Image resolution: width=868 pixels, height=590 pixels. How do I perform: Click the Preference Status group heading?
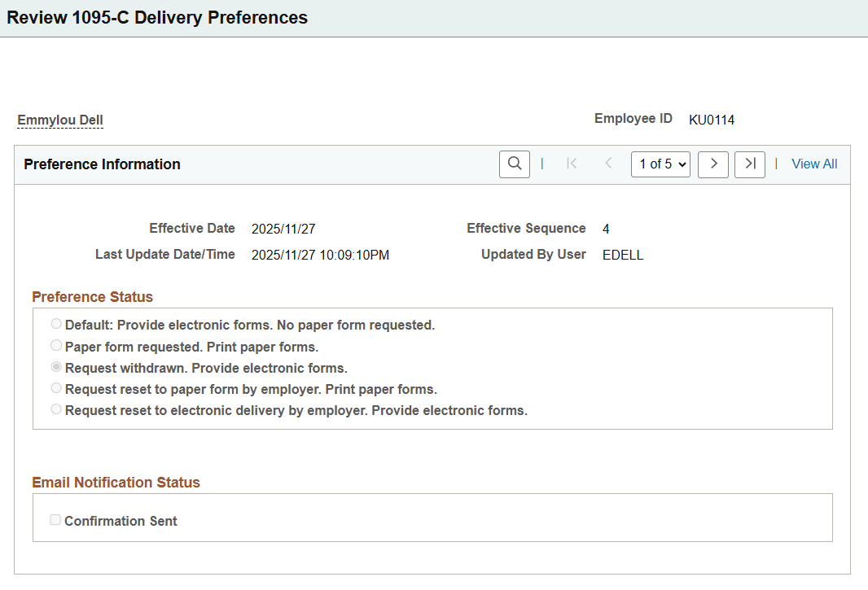92,297
